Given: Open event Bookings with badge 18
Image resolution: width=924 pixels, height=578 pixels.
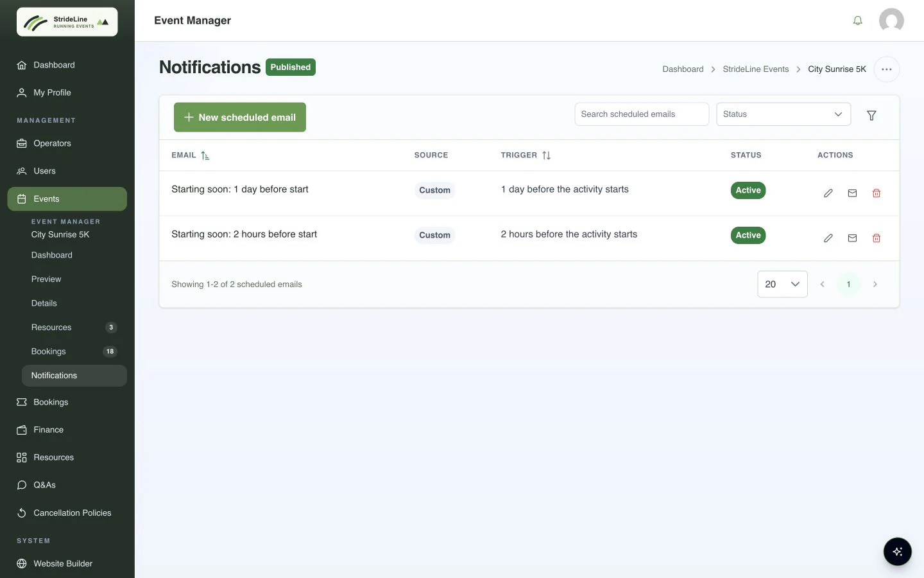Looking at the screenshot, I should pyautogui.click(x=74, y=351).
